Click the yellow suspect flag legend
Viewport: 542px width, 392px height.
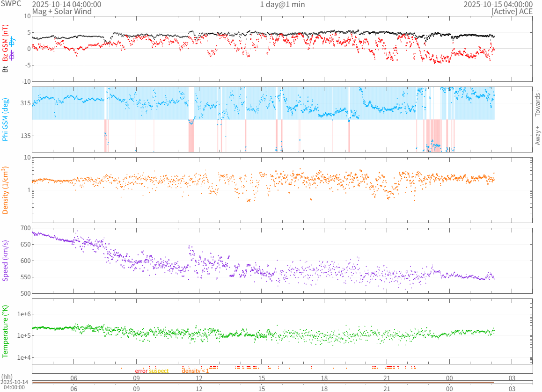(159, 371)
